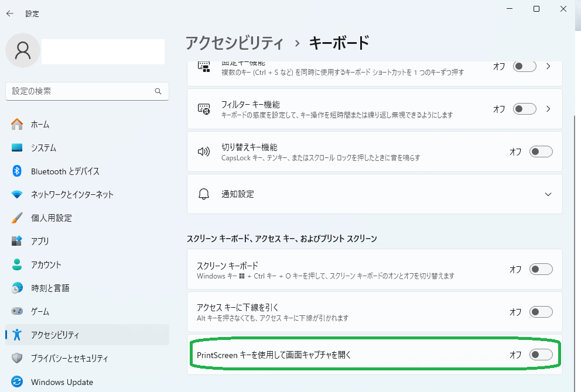Click the Windows Update icon in sidebar
The height and width of the screenshot is (392, 581).
click(17, 382)
